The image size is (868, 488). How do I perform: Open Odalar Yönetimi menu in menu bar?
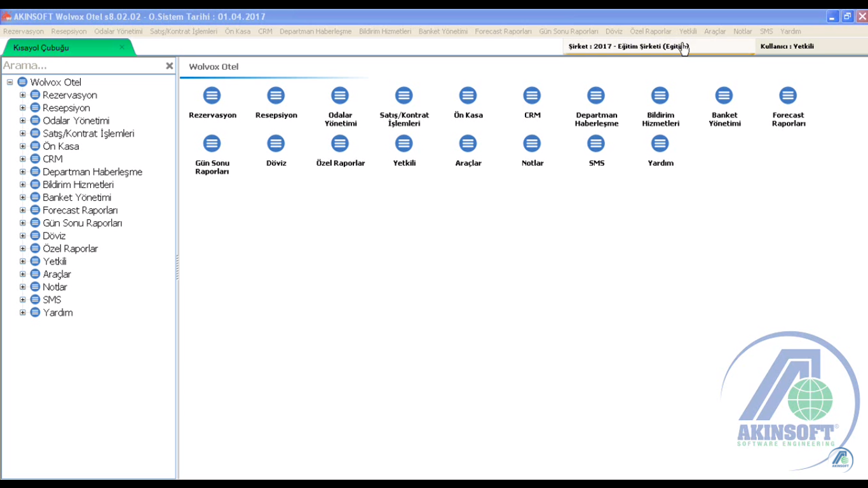(118, 31)
